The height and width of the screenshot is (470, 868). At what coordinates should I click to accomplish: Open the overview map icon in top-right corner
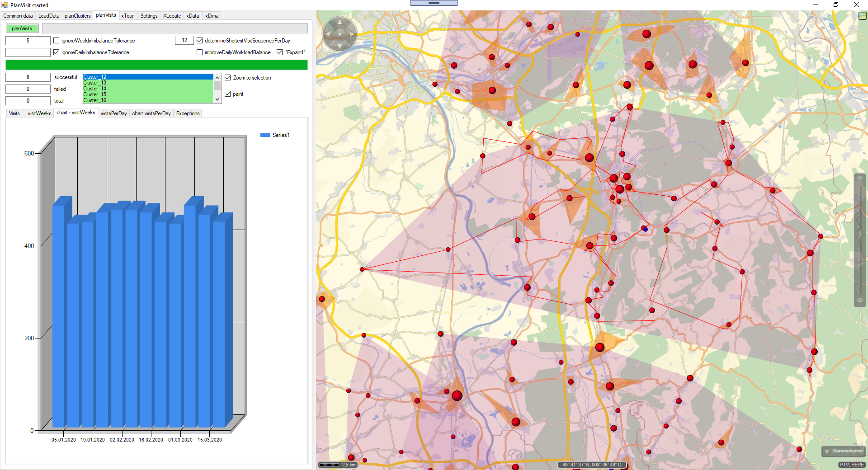(862, 16)
